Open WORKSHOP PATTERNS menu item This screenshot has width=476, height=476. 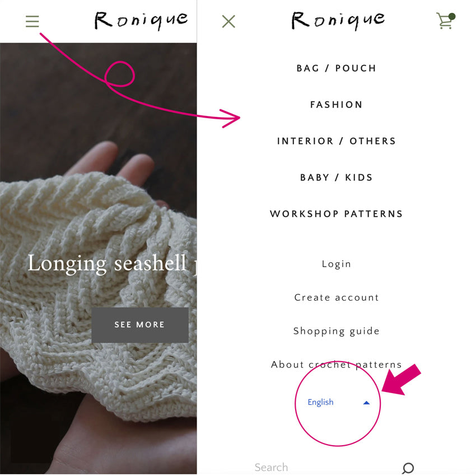pos(337,214)
